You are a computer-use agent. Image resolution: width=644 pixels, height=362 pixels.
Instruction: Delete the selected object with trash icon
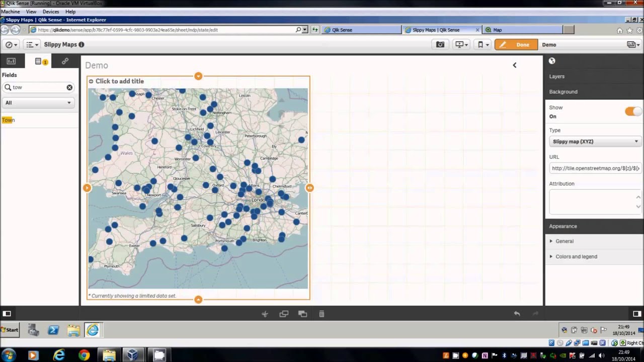tap(321, 314)
